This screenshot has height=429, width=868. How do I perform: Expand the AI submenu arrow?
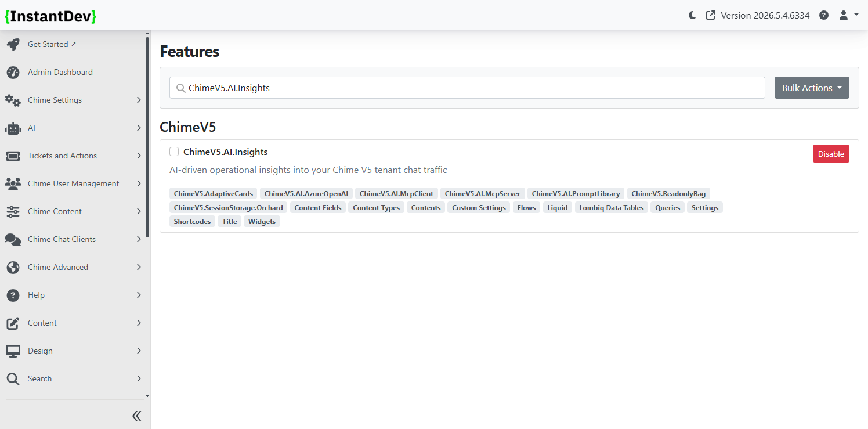[139, 128]
